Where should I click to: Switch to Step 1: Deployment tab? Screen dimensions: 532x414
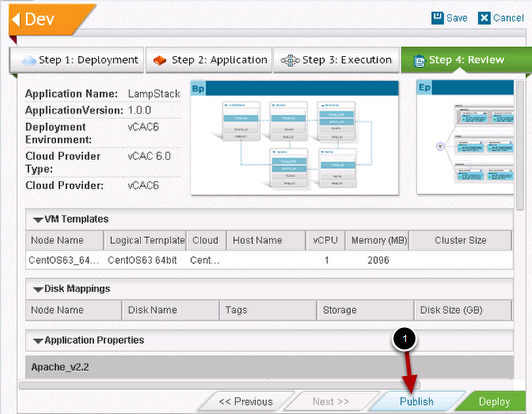(x=77, y=60)
